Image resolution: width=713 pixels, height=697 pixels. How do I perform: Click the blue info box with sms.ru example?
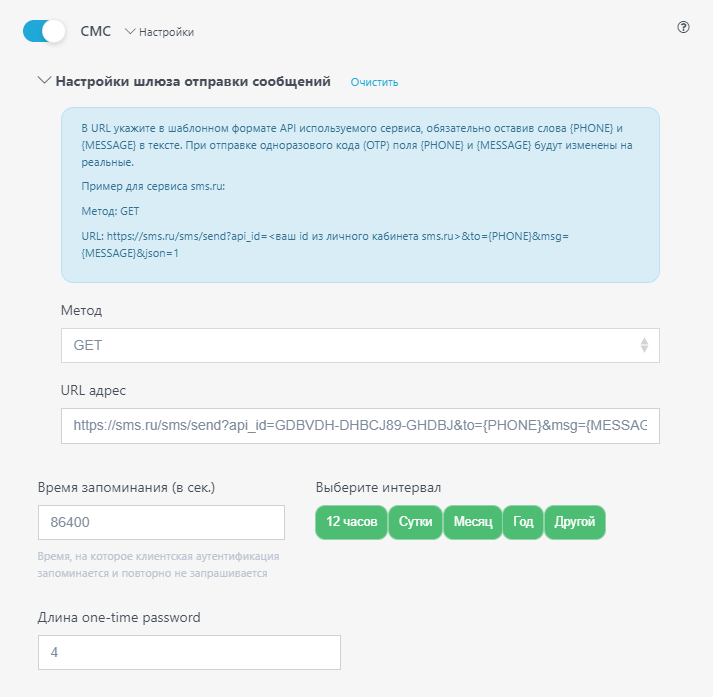pos(360,195)
